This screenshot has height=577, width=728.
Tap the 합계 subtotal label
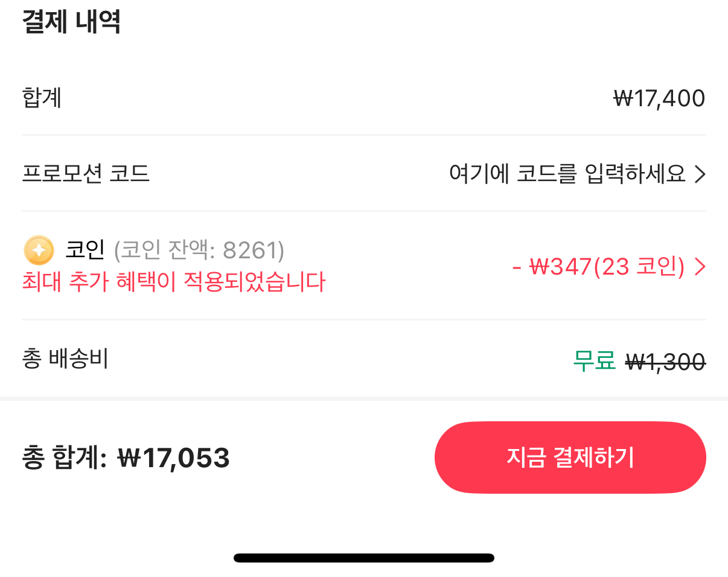coord(42,98)
